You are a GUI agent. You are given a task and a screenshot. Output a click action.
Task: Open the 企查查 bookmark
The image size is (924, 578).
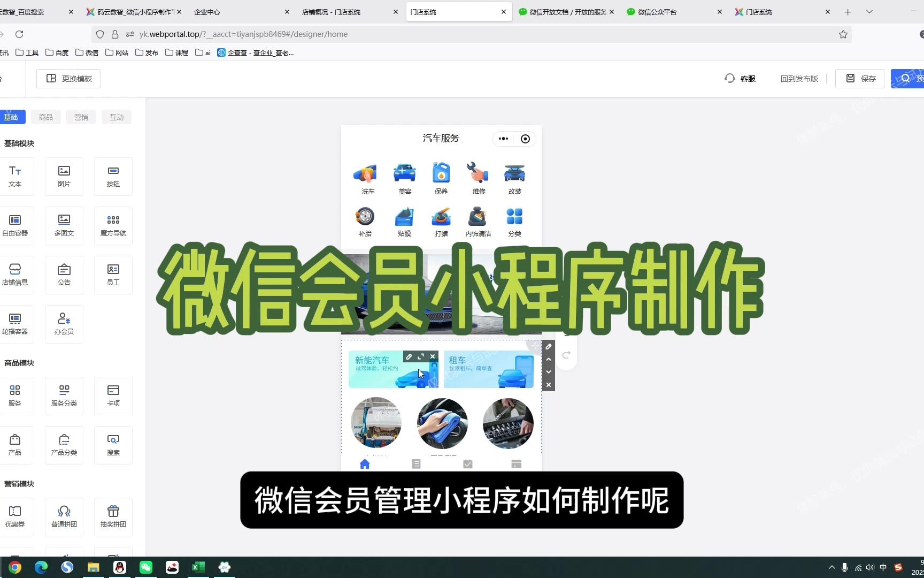(256, 52)
